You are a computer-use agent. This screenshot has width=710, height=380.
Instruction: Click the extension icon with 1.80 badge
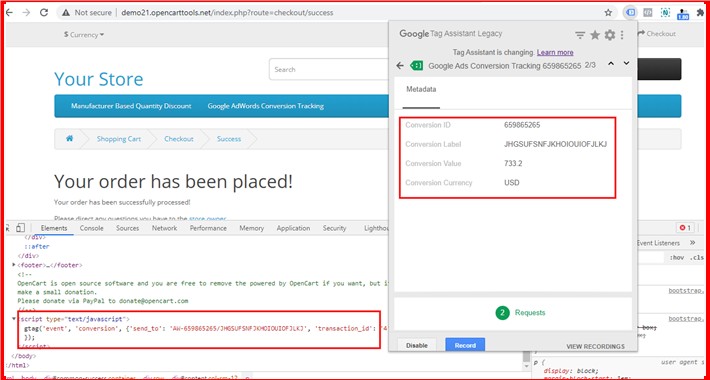coord(683,14)
